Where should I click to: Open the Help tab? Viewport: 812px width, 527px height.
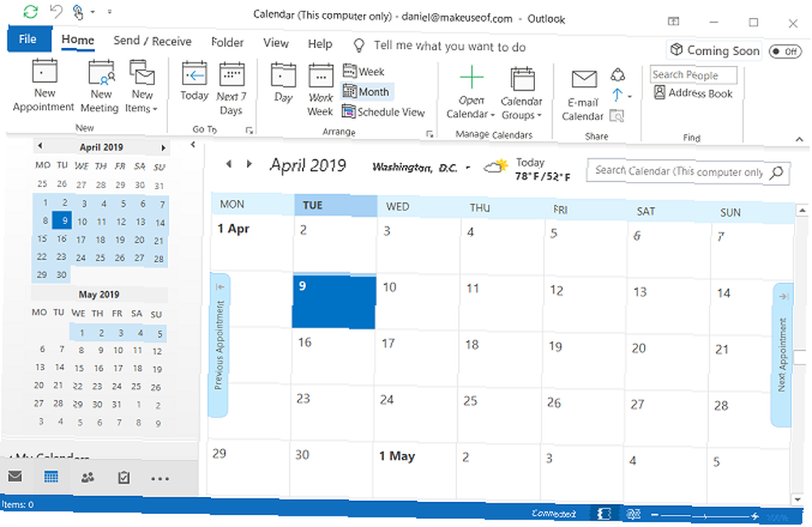click(x=320, y=44)
